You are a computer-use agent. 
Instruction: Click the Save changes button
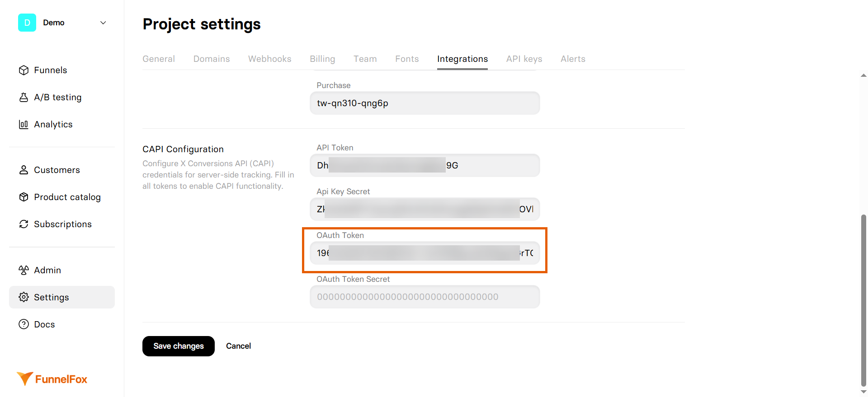(179, 346)
